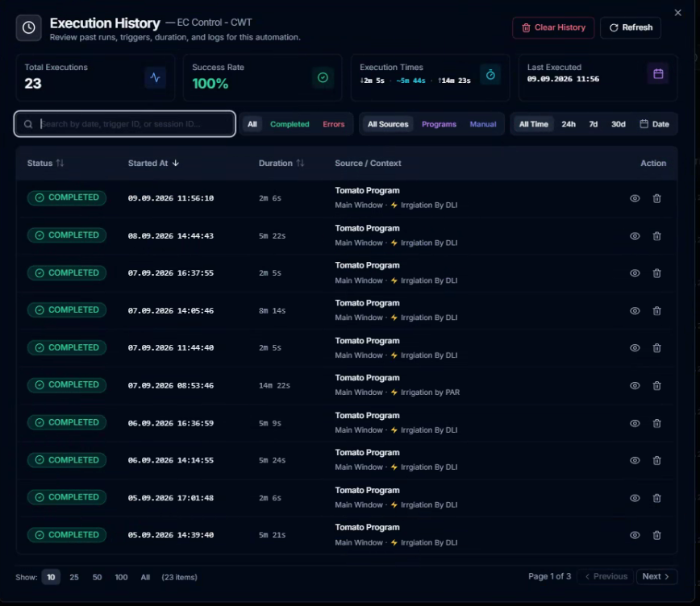The image size is (700, 606).
Task: Filter sources by Programs
Action: (x=439, y=124)
